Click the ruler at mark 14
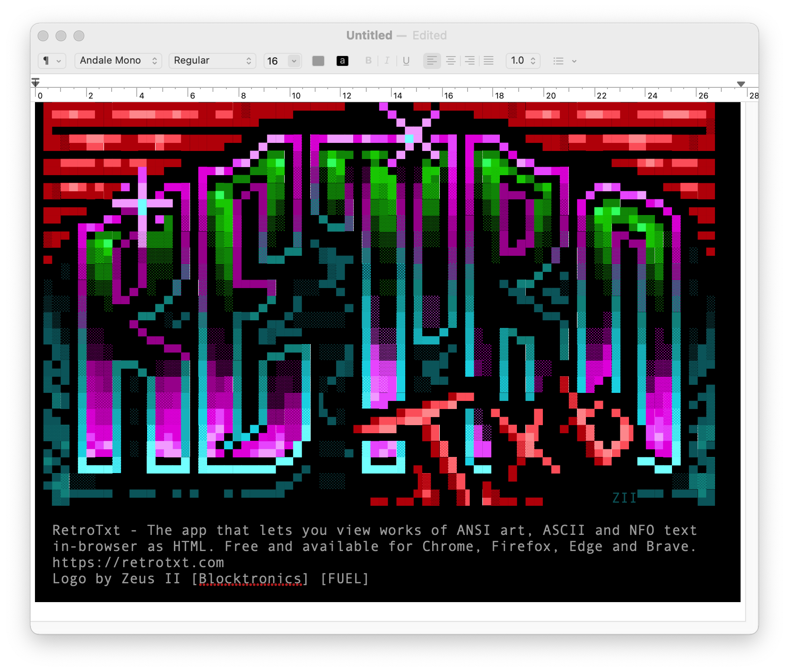 point(397,95)
